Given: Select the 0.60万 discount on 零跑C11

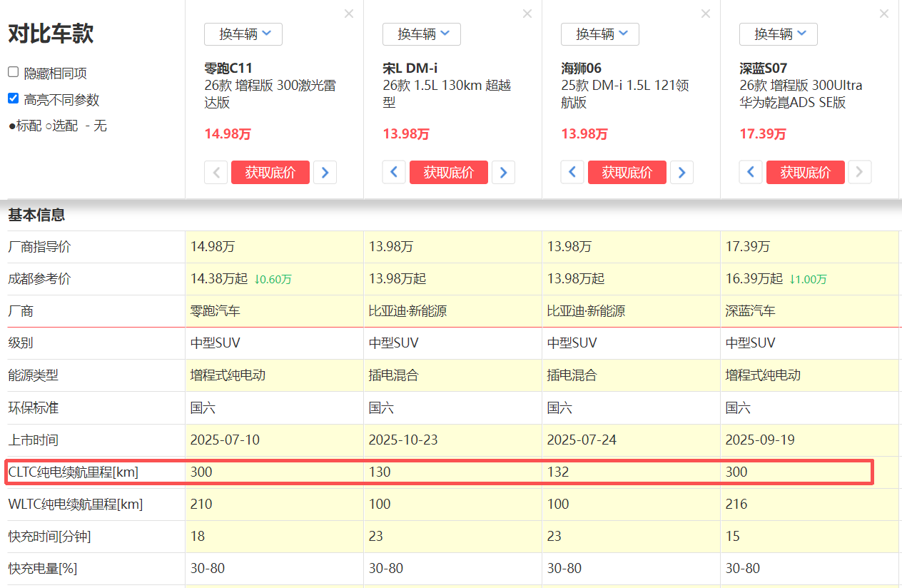Looking at the screenshot, I should tap(273, 280).
